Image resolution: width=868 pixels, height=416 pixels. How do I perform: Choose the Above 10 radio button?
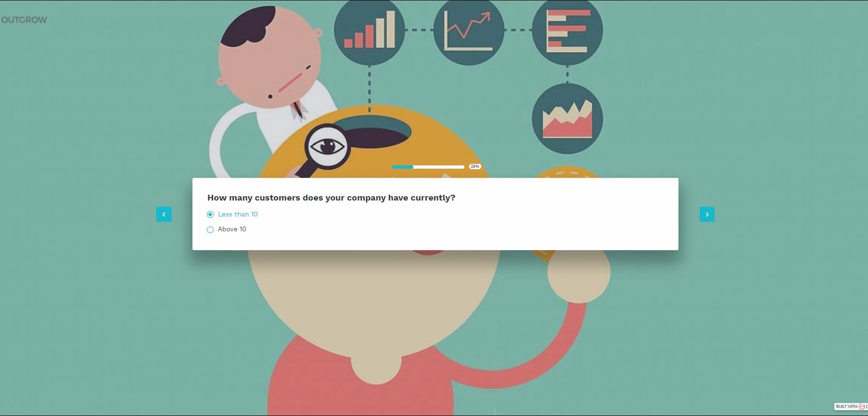(210, 229)
